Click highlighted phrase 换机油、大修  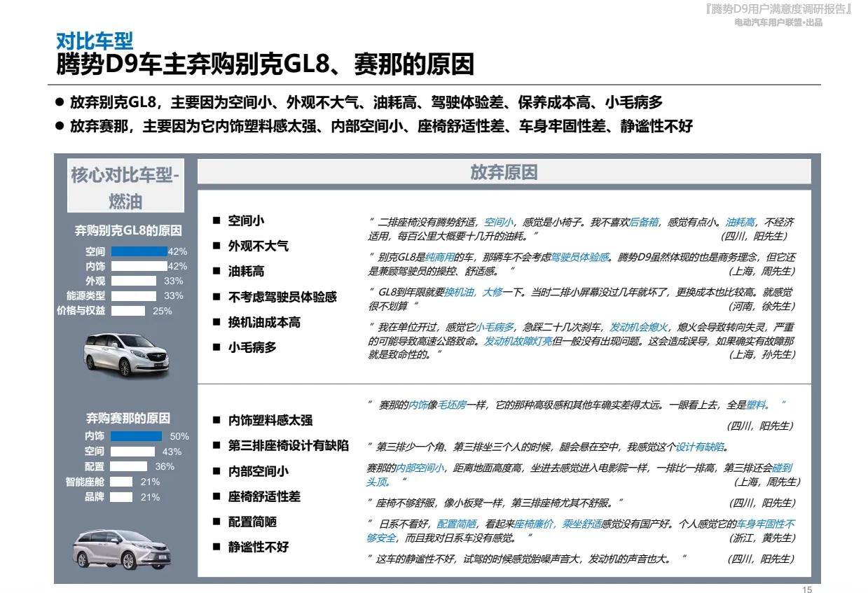tap(474, 292)
